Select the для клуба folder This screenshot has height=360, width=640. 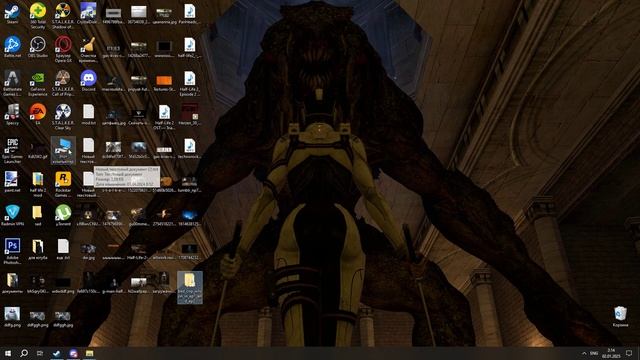pos(38,249)
